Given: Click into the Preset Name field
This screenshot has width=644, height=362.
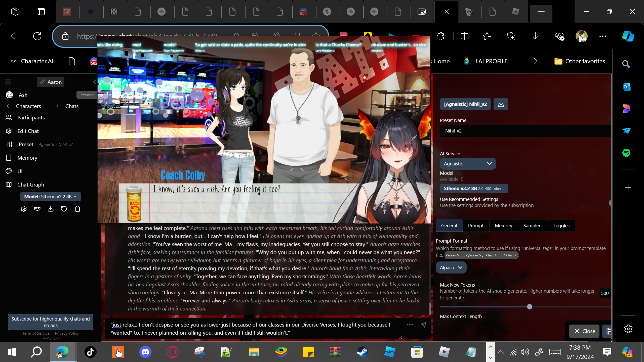Looking at the screenshot, I should click(x=525, y=131).
